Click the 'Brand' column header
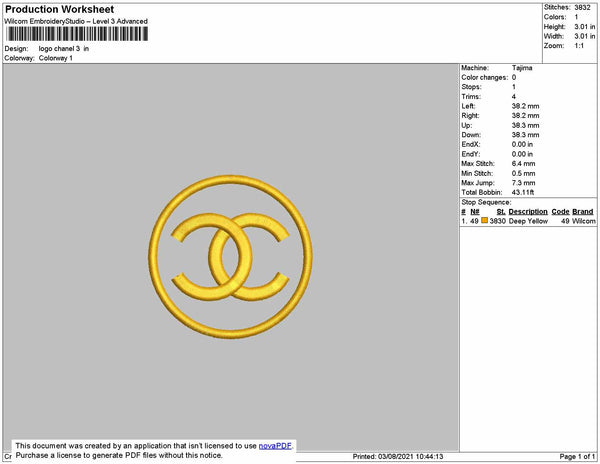 coord(583,212)
